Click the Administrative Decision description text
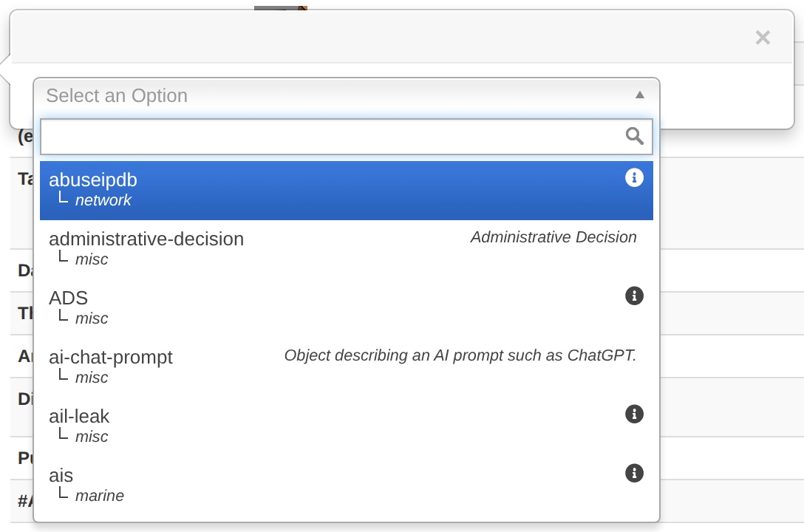804x532 pixels. click(x=553, y=237)
